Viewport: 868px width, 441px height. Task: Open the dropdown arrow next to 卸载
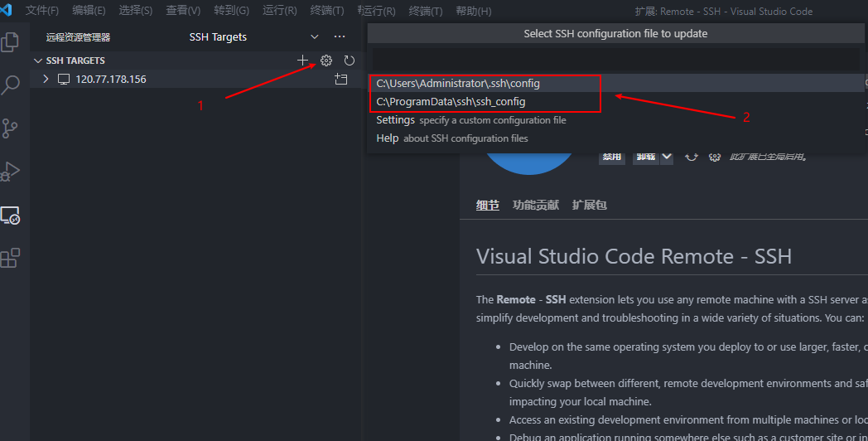[x=667, y=157]
